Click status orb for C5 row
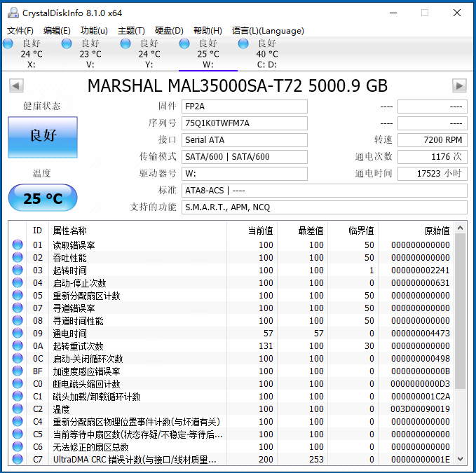476x473 pixels. pos(18,434)
